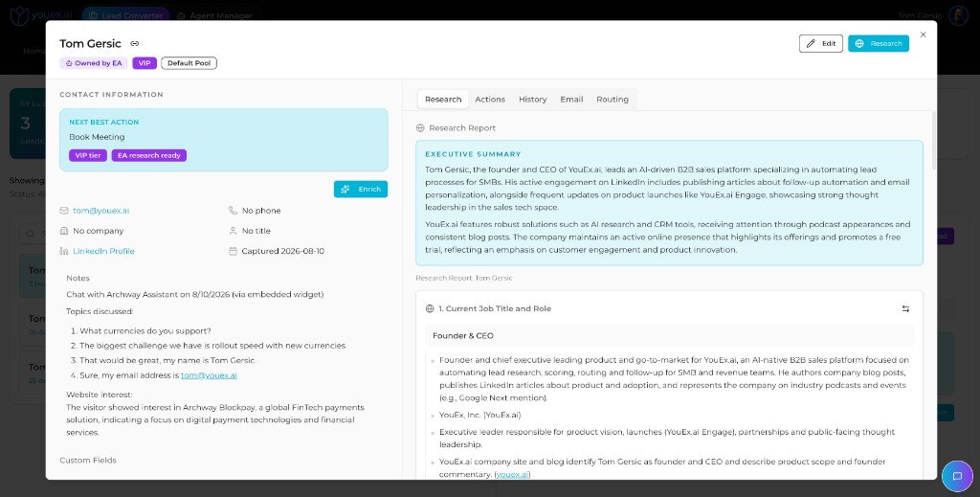The image size is (980, 497).
Task: Click the No title text
Action: click(256, 231)
